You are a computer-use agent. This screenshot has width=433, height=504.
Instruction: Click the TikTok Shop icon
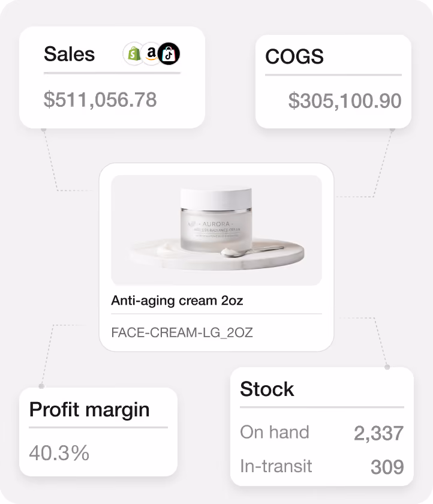tap(169, 53)
